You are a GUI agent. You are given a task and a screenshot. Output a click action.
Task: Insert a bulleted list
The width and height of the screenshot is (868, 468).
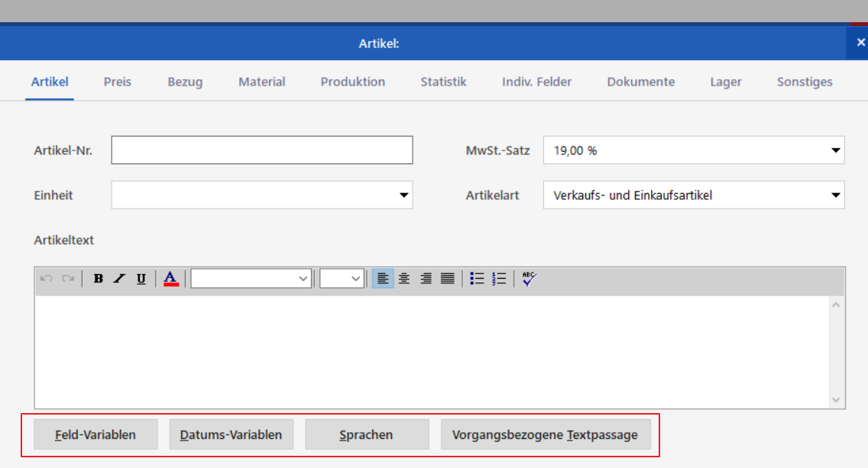pos(477,278)
